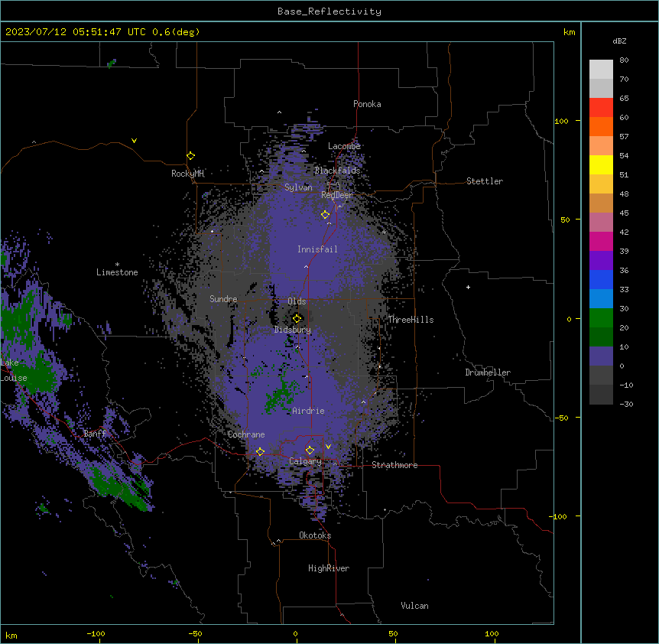The width and height of the screenshot is (659, 644).
Task: Click the Airdrie label
Action: (309, 411)
